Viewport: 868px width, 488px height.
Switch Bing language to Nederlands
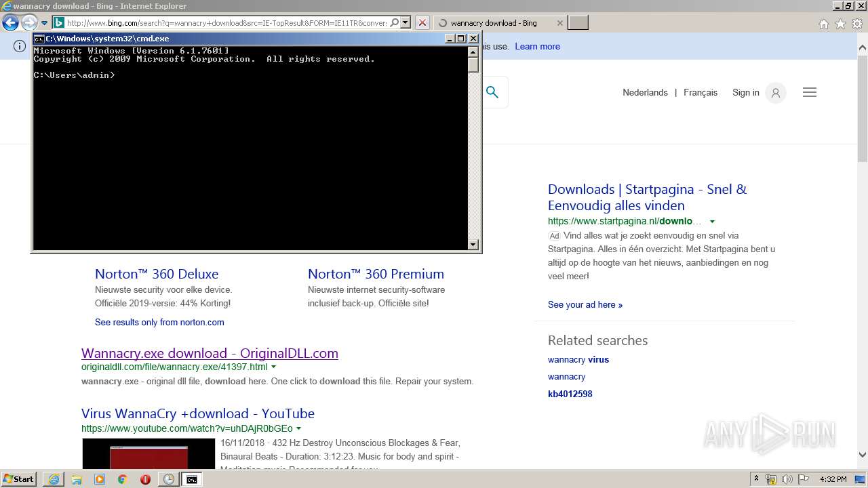[645, 92]
